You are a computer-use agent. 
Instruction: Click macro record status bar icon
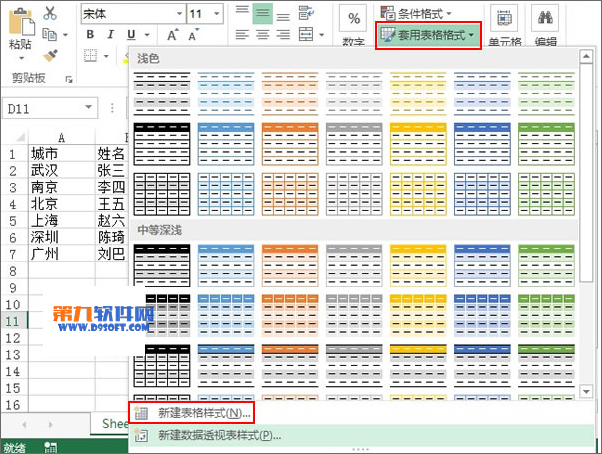tap(50, 447)
